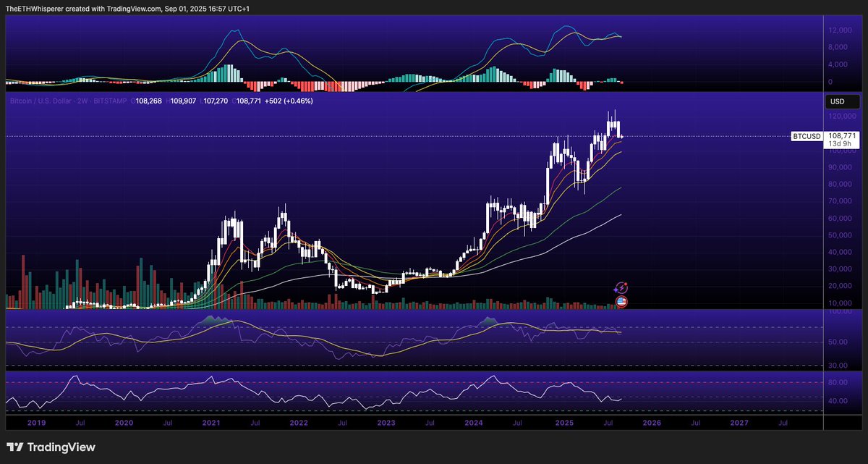Screen dimensions: 868x464
Task: Click the 12,000 MACD scale label
Action: click(x=841, y=30)
